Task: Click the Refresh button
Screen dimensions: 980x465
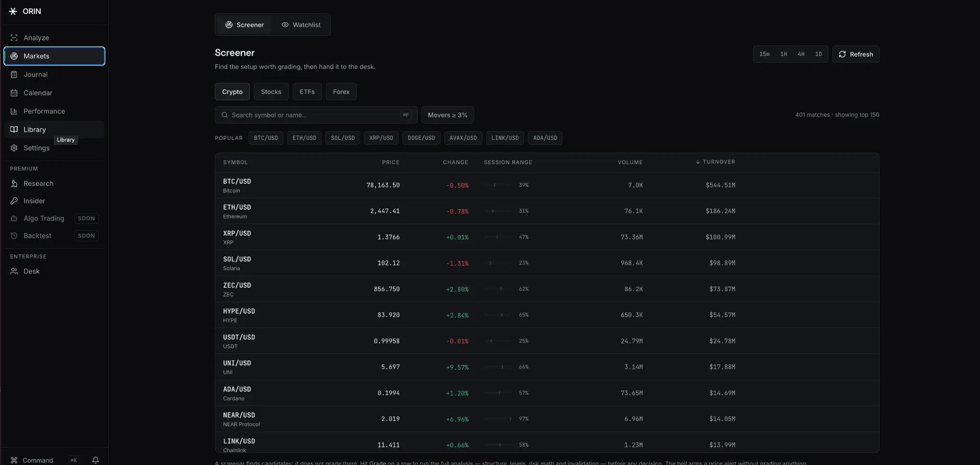Action: [x=856, y=54]
